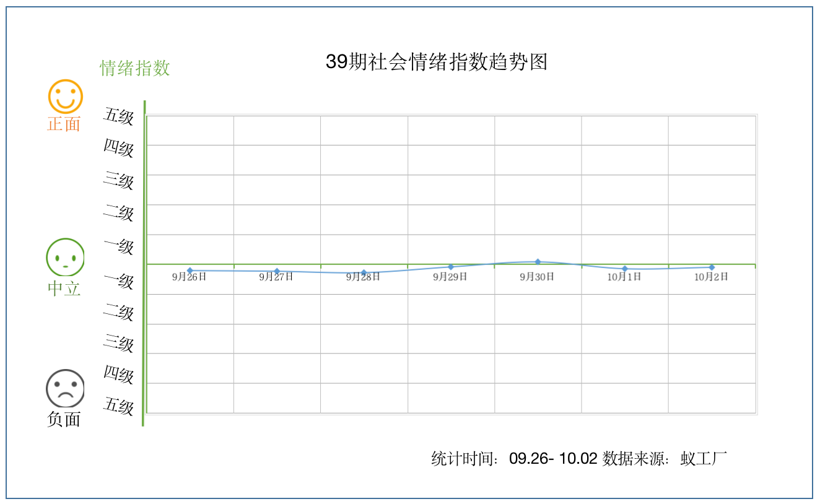Select the 正面 label under the smiley
This screenshot has width=820, height=504.
(64, 124)
